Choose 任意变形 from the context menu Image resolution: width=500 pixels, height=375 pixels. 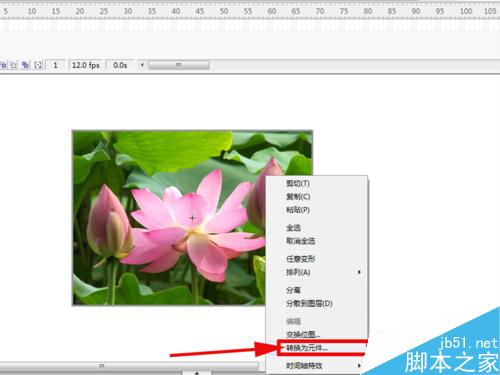[x=317, y=259]
